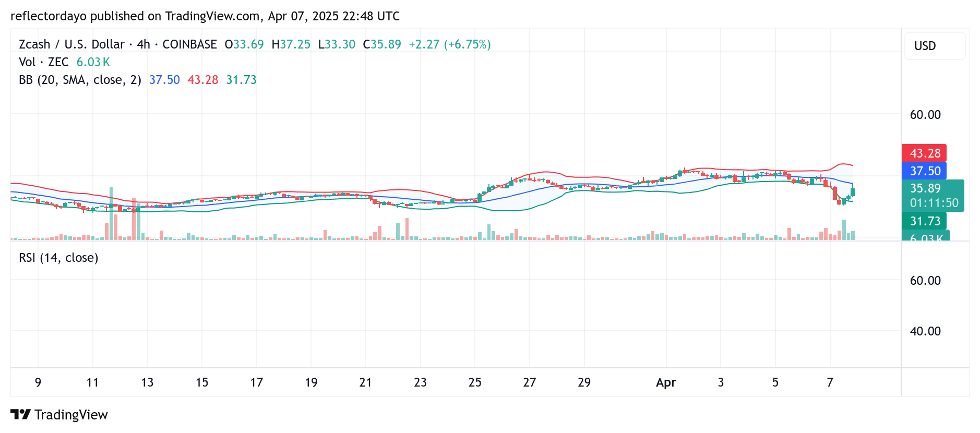Click the TradingView logo icon

click(x=20, y=415)
